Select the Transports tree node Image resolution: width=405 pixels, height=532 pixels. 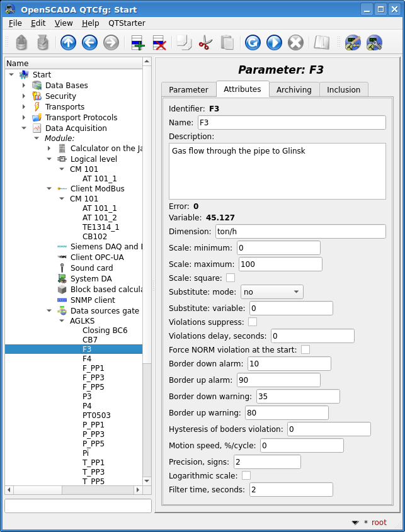pos(64,107)
